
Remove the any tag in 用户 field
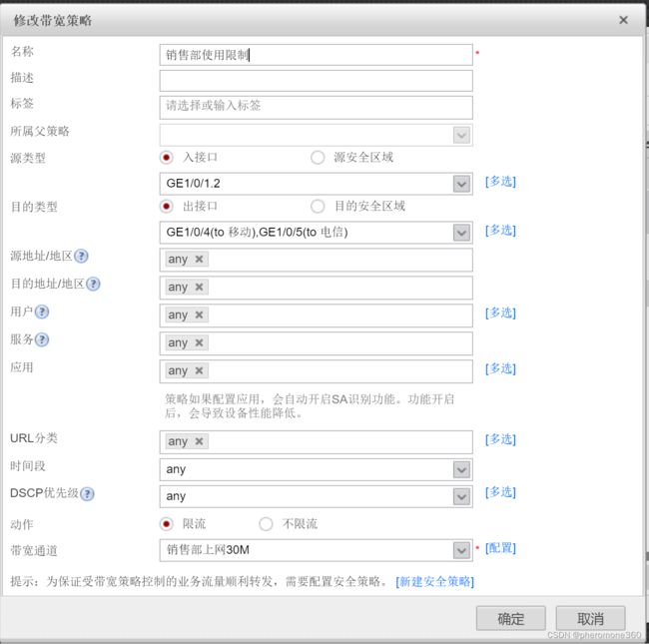[x=199, y=315]
